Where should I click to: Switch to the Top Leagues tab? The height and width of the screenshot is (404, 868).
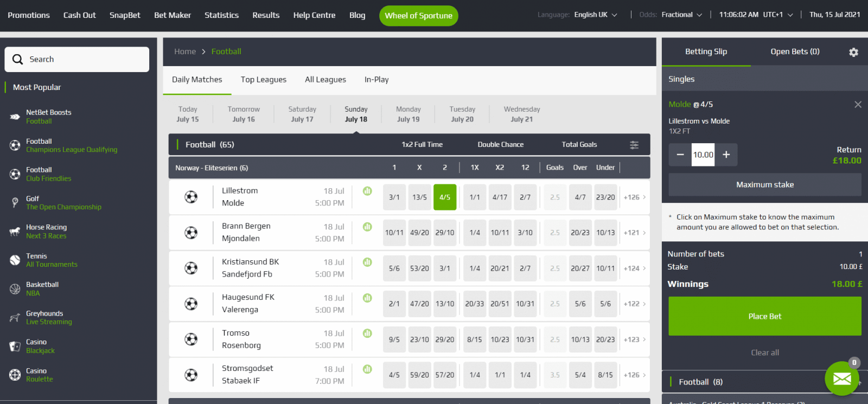click(x=264, y=80)
